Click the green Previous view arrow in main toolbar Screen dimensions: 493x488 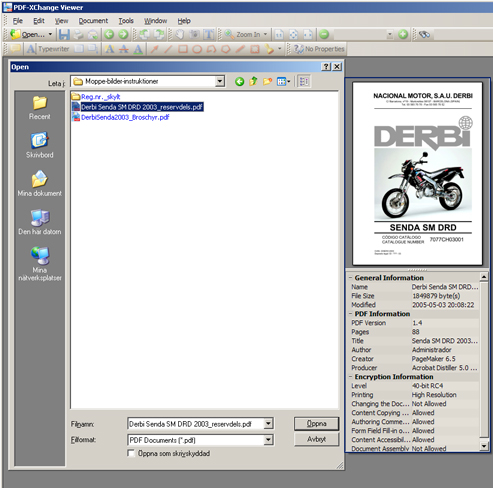[x=109, y=34]
